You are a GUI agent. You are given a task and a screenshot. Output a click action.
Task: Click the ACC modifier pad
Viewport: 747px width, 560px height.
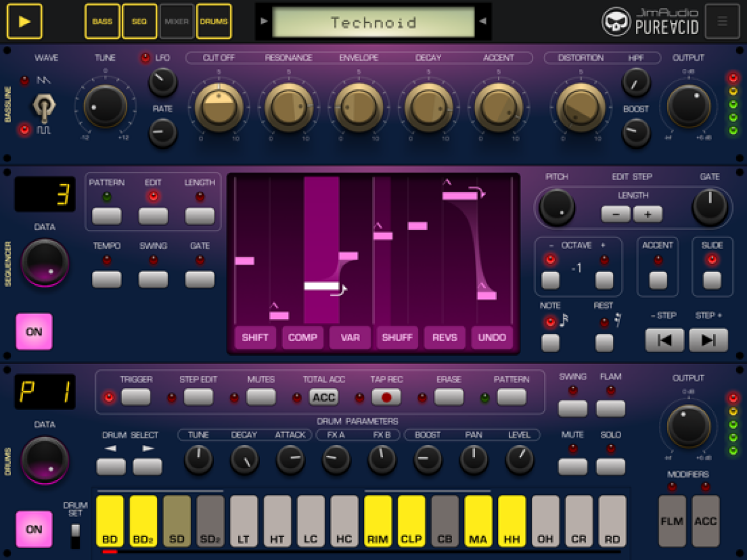[x=705, y=520]
